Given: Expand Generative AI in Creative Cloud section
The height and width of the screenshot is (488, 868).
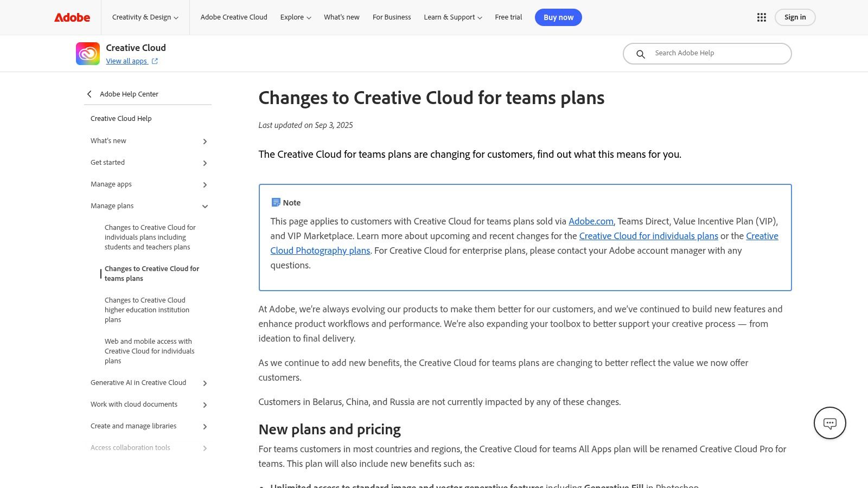Looking at the screenshot, I should pyautogui.click(x=205, y=383).
